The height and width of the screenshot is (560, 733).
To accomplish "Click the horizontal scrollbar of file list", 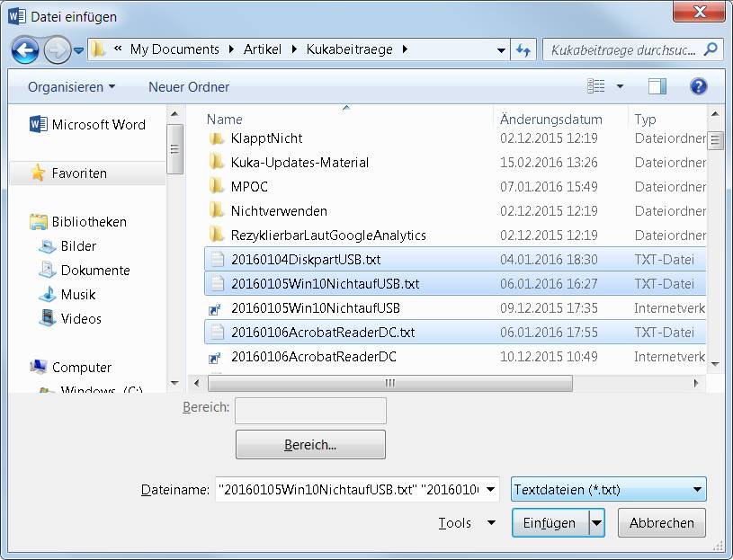I will click(389, 383).
